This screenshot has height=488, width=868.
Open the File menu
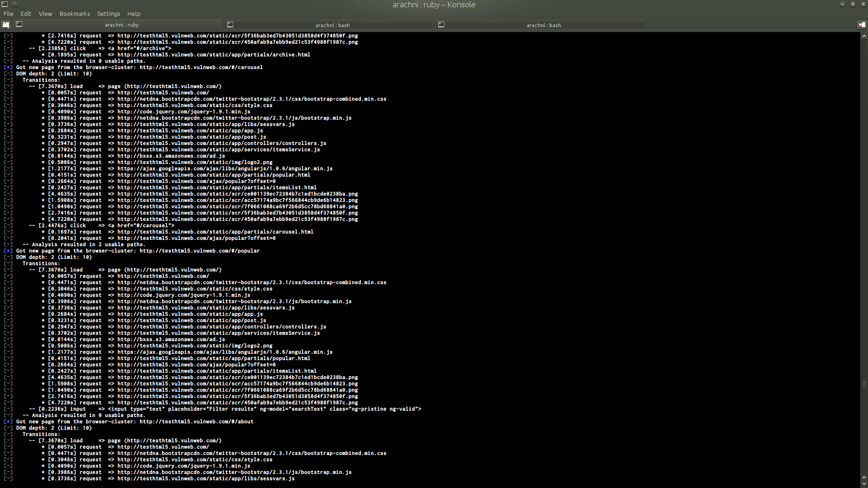(x=8, y=14)
